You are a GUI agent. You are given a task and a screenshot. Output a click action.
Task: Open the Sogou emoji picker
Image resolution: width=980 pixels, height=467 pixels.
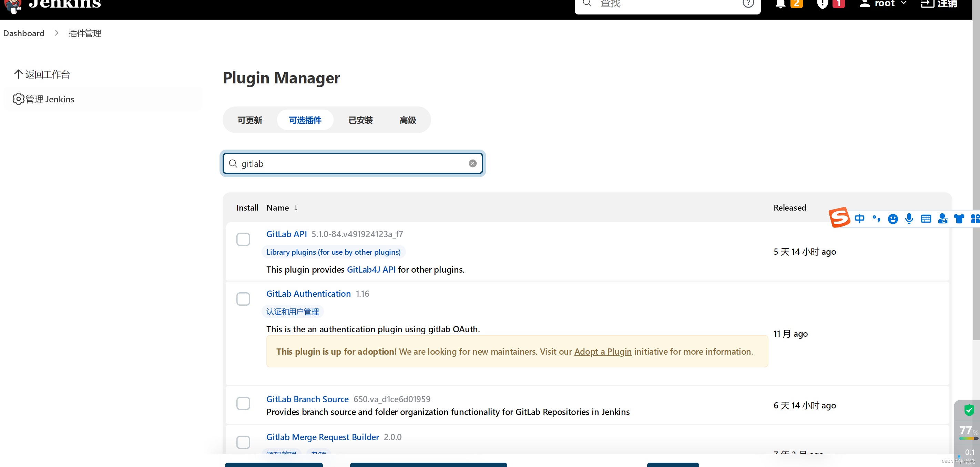[893, 219]
